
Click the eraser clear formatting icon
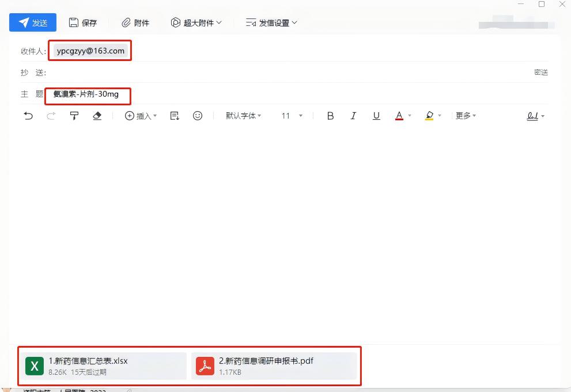pyautogui.click(x=97, y=116)
